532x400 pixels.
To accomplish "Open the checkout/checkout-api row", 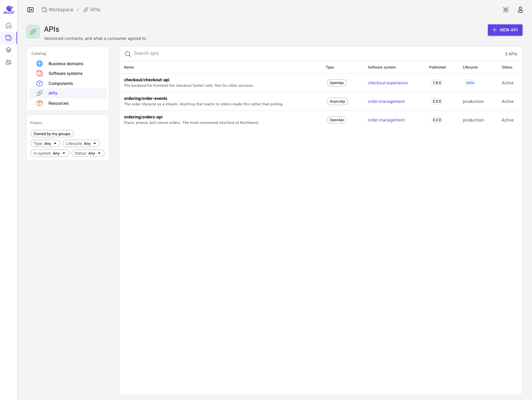I will tap(321, 83).
